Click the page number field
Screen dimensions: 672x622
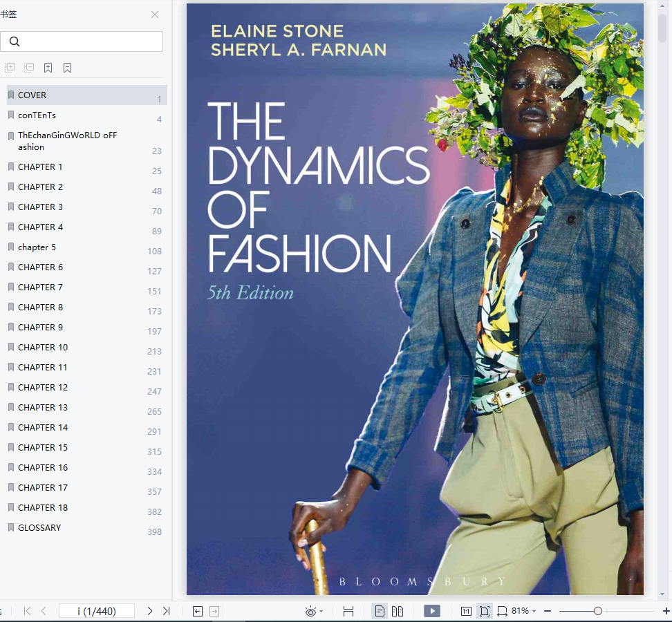pos(96,612)
